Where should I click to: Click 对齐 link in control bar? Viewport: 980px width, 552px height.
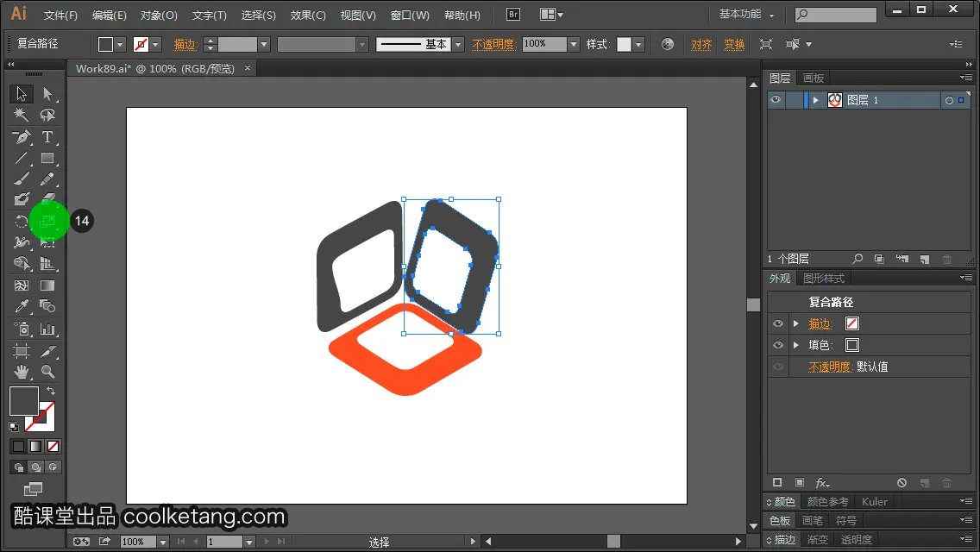[701, 44]
